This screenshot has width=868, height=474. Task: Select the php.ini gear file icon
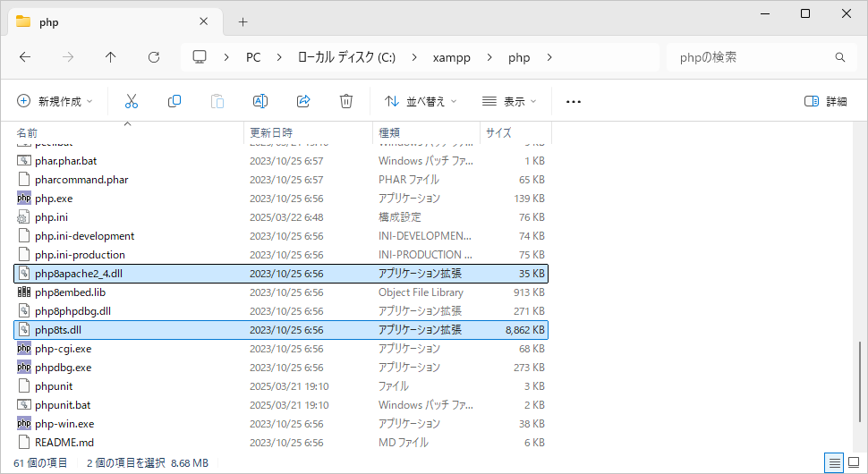(x=24, y=216)
